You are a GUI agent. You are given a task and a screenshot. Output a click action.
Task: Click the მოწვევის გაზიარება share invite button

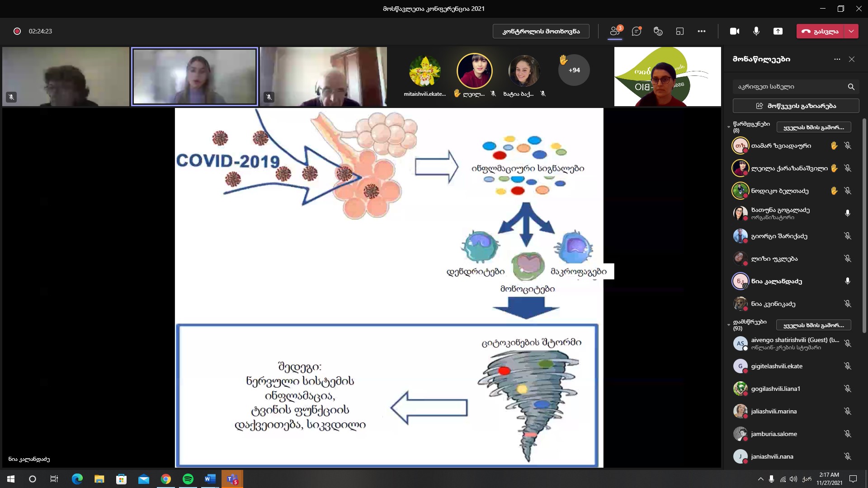click(796, 106)
